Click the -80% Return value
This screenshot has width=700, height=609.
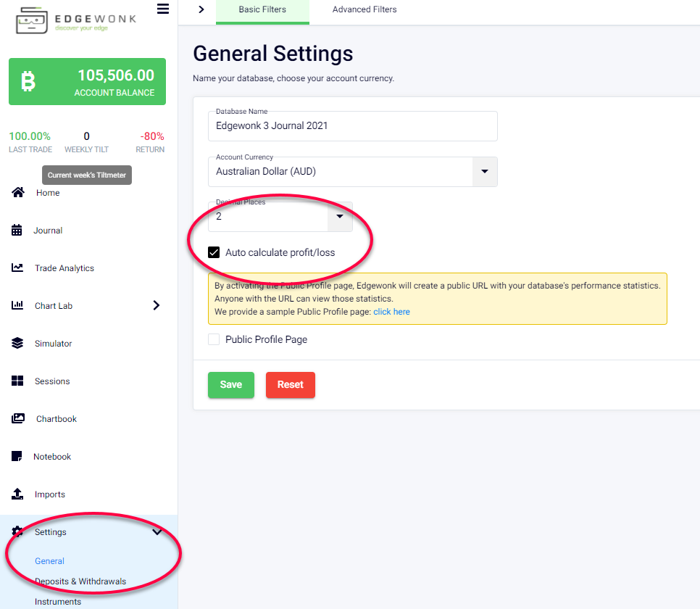(x=152, y=136)
